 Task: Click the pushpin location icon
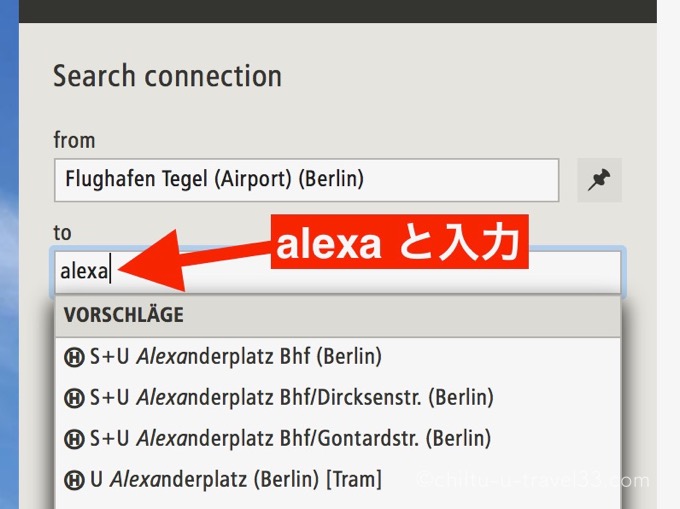pyautogui.click(x=599, y=180)
